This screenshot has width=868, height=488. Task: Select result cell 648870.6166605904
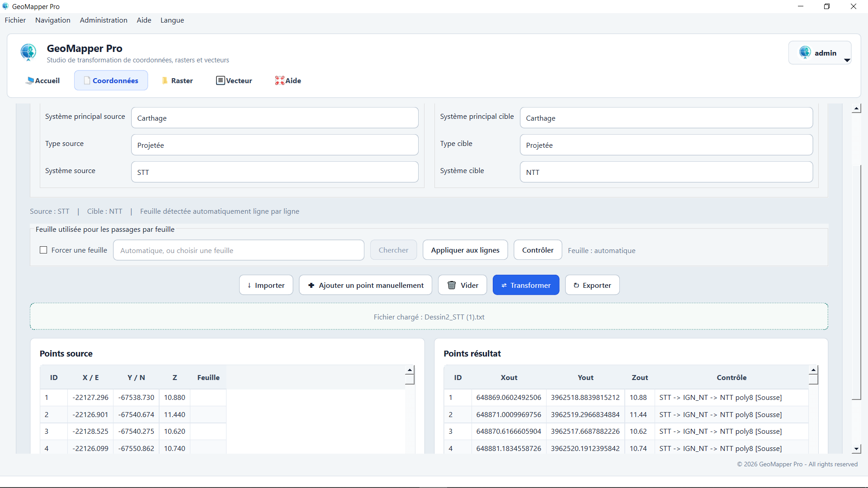pos(509,431)
